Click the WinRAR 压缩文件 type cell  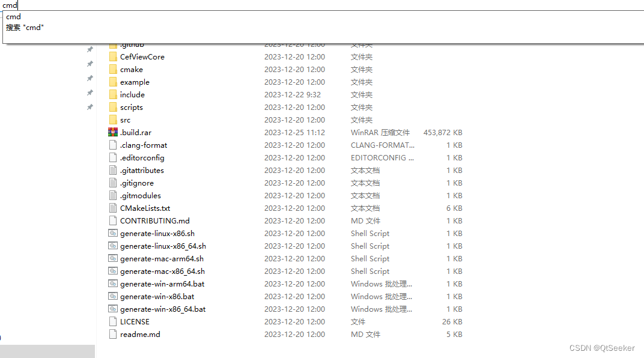point(380,132)
